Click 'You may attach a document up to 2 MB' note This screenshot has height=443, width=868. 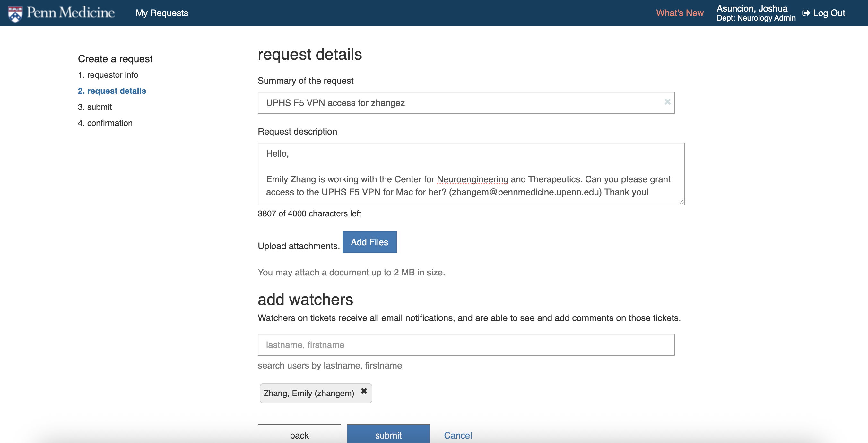pos(351,272)
